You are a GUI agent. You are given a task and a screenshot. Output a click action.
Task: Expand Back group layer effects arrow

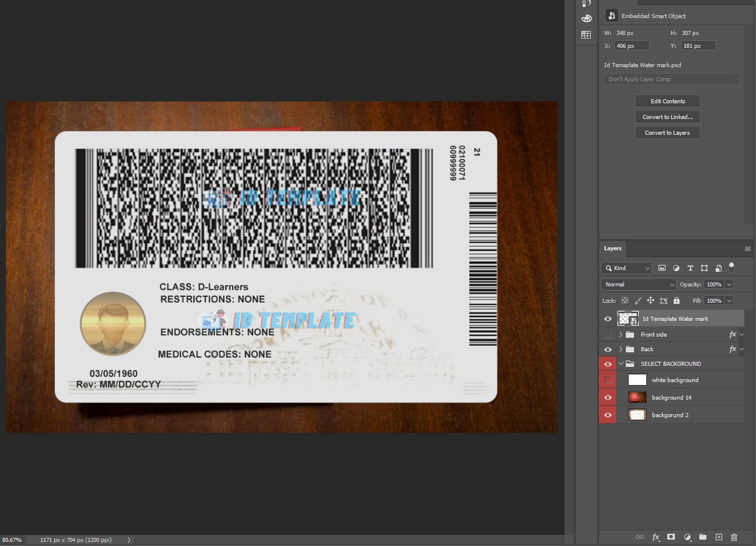point(741,349)
